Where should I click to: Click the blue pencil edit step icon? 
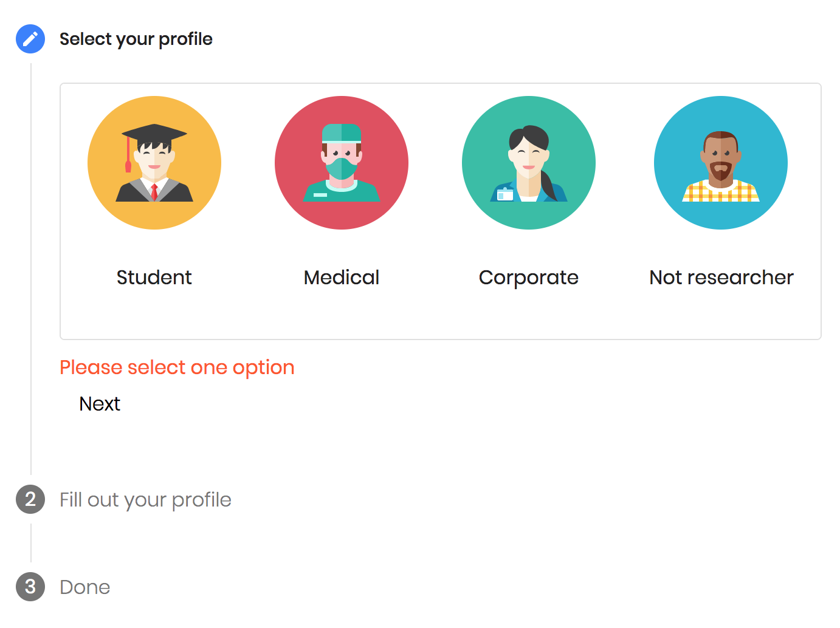[x=30, y=39]
